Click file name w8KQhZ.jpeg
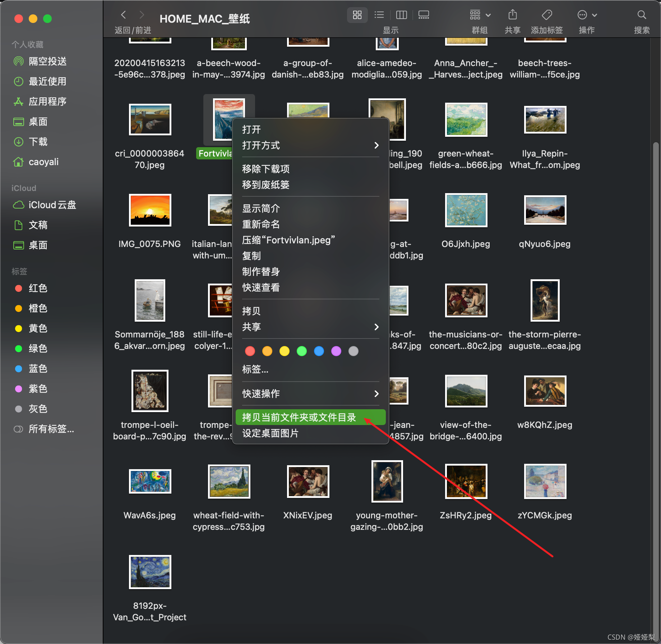 click(x=545, y=425)
